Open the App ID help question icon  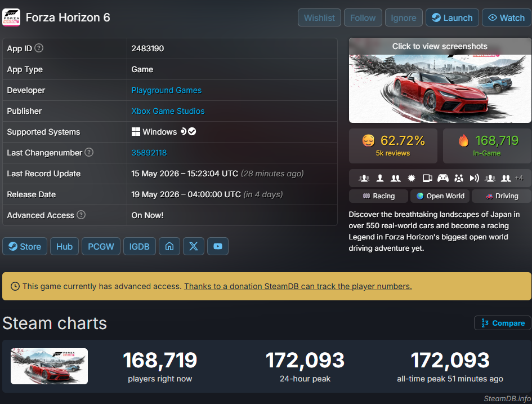[39, 48]
